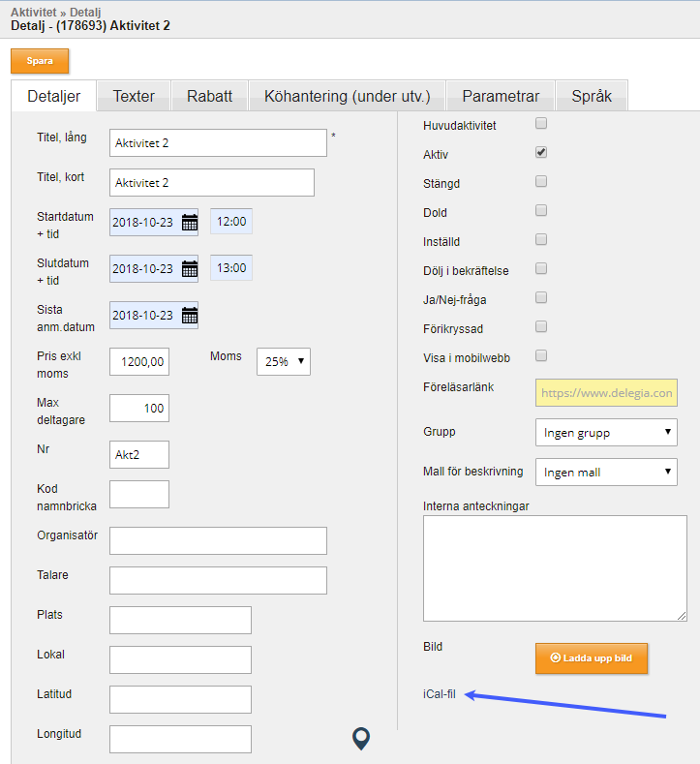Switch to the Texter tab

click(x=134, y=96)
